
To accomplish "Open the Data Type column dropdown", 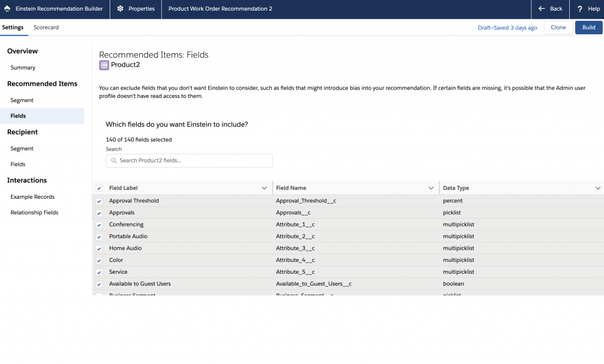I will click(598, 188).
